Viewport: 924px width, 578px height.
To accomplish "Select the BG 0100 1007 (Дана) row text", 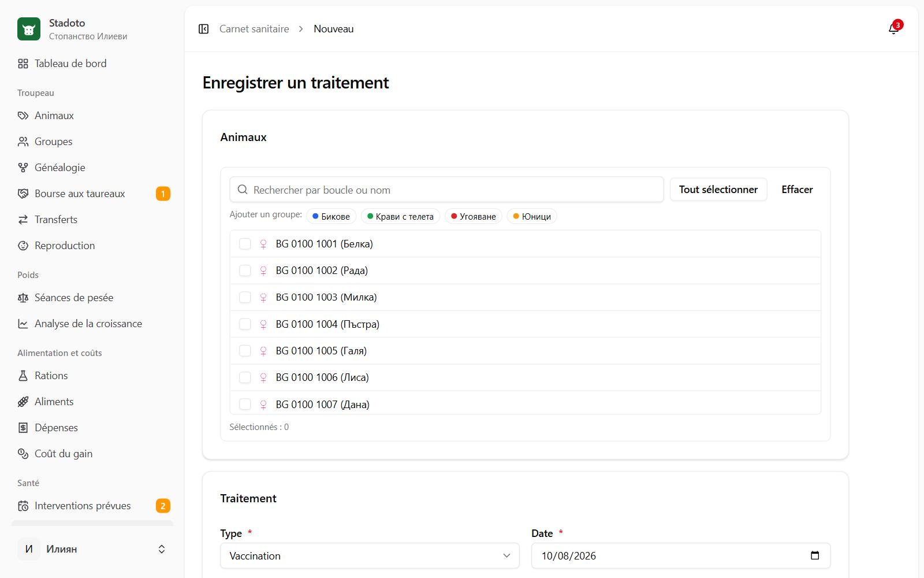I will [322, 405].
